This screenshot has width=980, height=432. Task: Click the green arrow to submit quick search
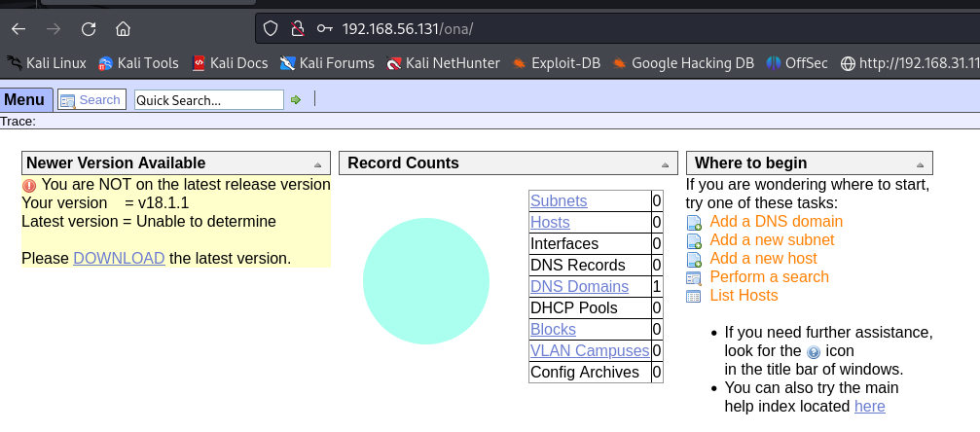(x=296, y=100)
